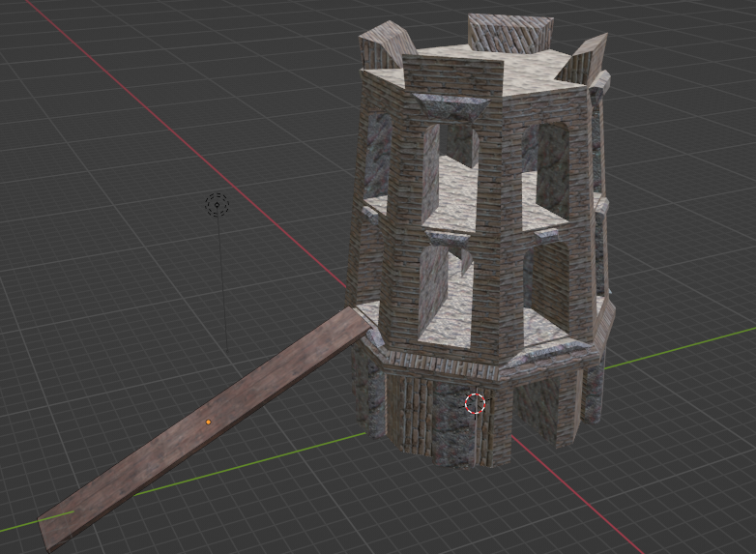Select the point light dashed-circle gizmo
The image size is (756, 554).
coord(217,204)
